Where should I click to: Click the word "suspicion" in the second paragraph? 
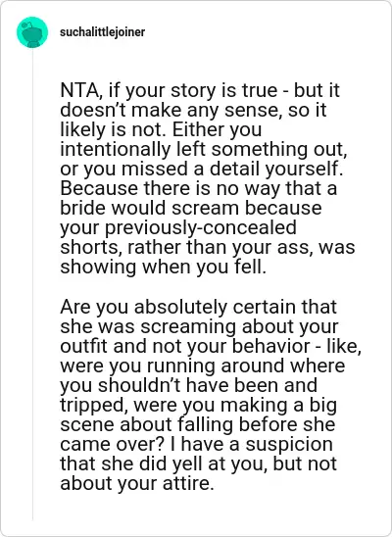point(289,444)
